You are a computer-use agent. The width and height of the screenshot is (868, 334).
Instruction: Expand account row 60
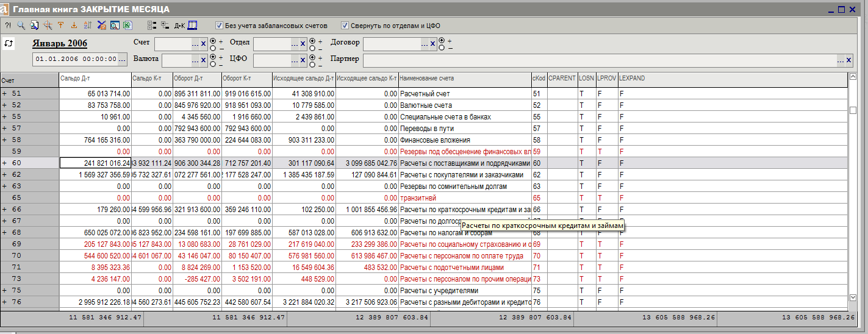(x=4, y=163)
